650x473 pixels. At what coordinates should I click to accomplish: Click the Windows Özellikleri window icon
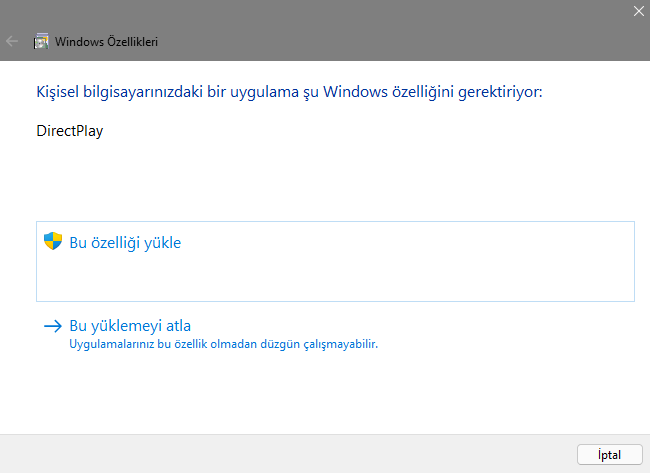coord(41,41)
